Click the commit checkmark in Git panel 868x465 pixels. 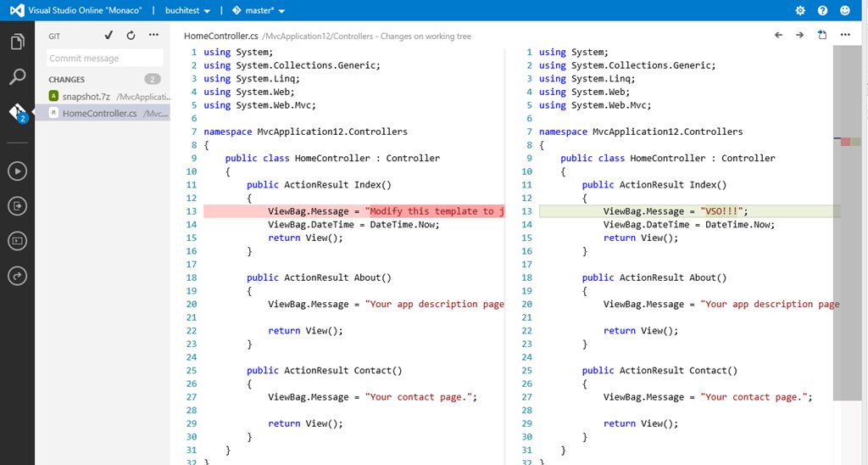(x=108, y=36)
